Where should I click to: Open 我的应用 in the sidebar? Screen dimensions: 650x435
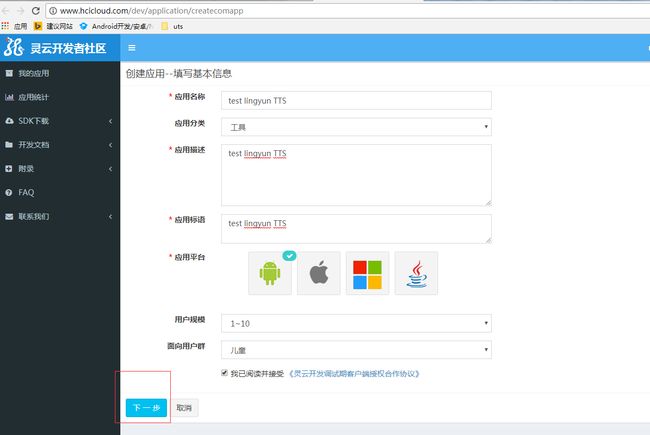coord(60,73)
